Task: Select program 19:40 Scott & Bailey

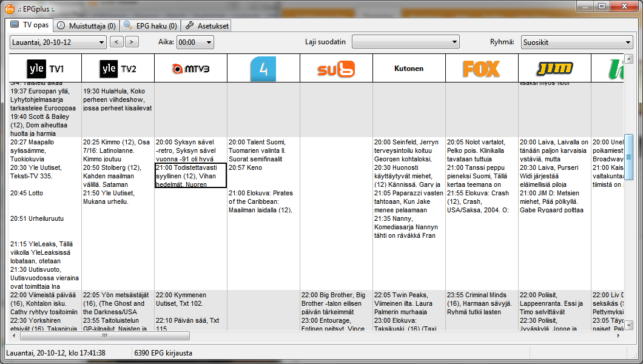Action: pos(45,125)
